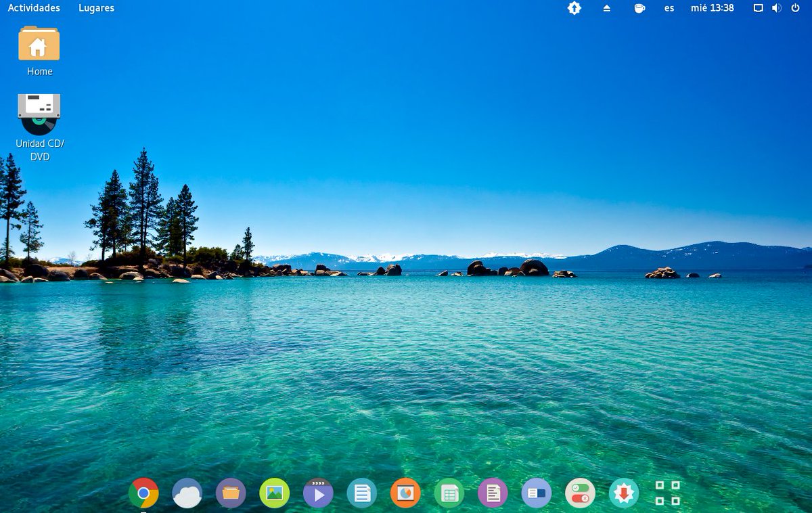Launch Google Chrome from the dock
812x513 pixels.
[143, 493]
